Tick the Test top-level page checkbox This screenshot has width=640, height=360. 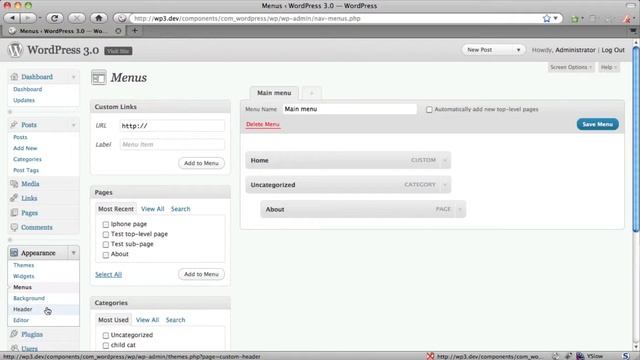click(x=106, y=234)
